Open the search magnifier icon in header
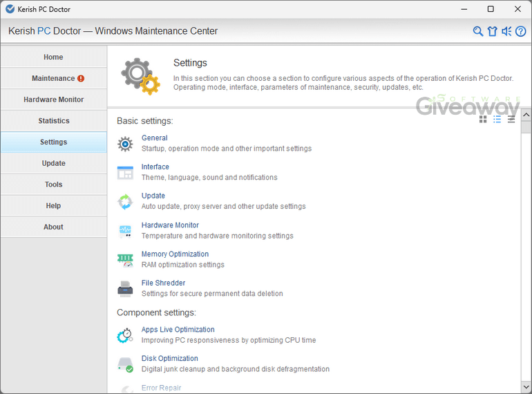 477,31
